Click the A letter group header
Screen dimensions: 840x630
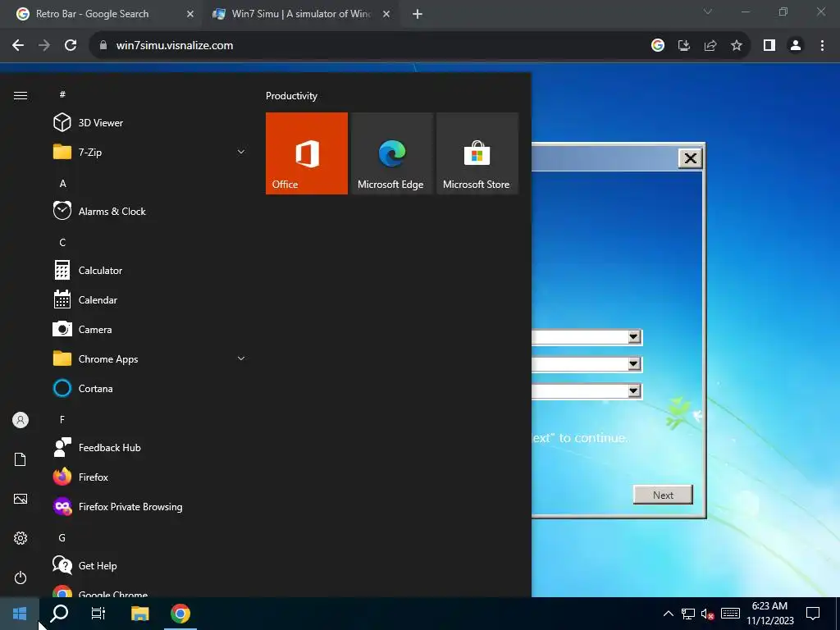point(62,183)
